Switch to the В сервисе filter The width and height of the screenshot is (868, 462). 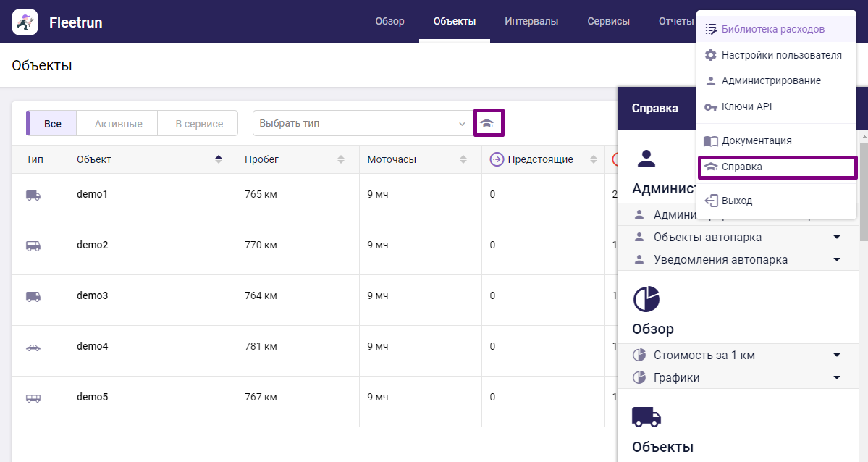coord(198,123)
